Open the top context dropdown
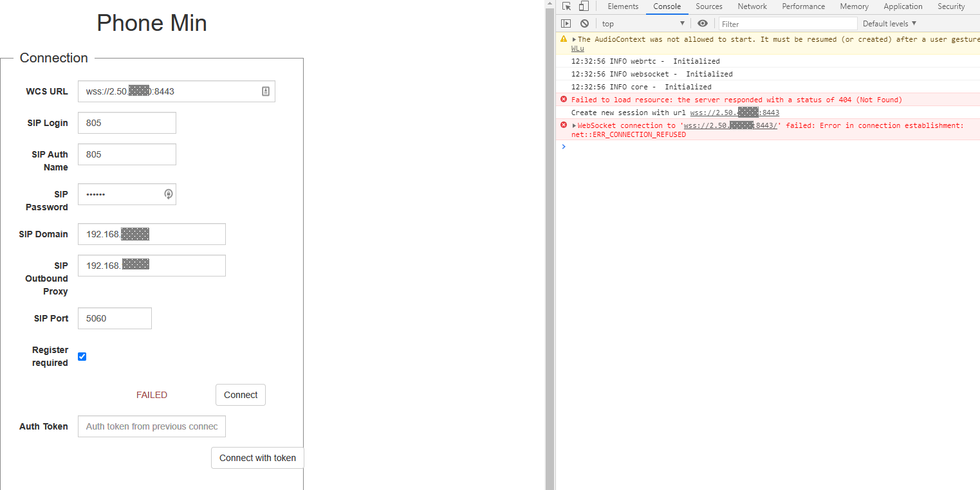 pyautogui.click(x=643, y=24)
